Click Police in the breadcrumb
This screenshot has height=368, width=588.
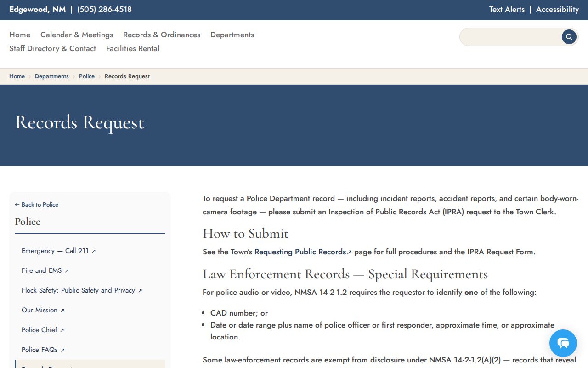click(87, 76)
